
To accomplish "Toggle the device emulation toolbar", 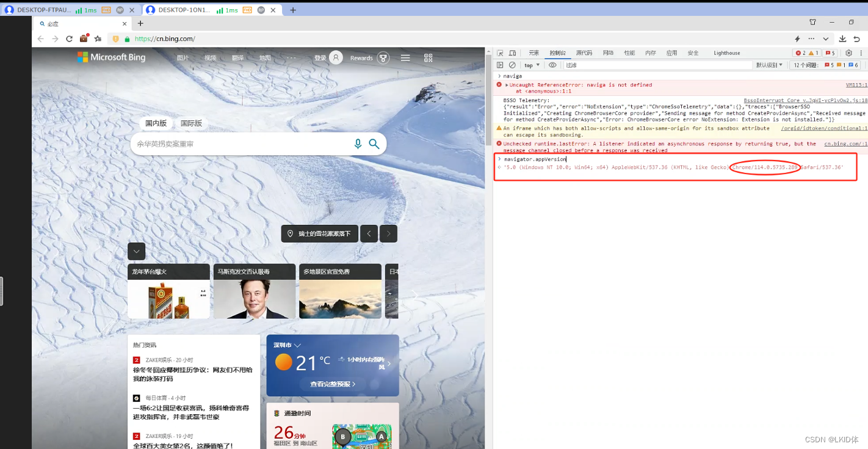I will 512,53.
